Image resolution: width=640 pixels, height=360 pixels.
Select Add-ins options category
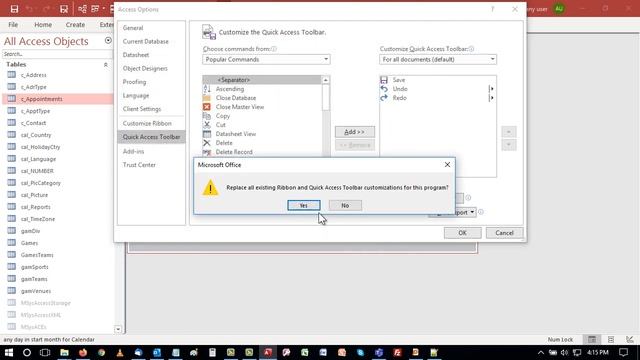tap(133, 151)
